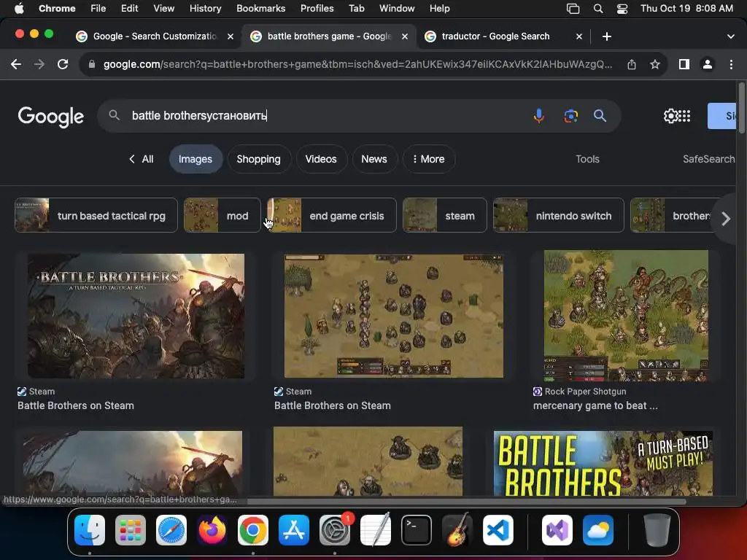Click the browser forward arrow
The image size is (747, 560).
click(x=39, y=64)
